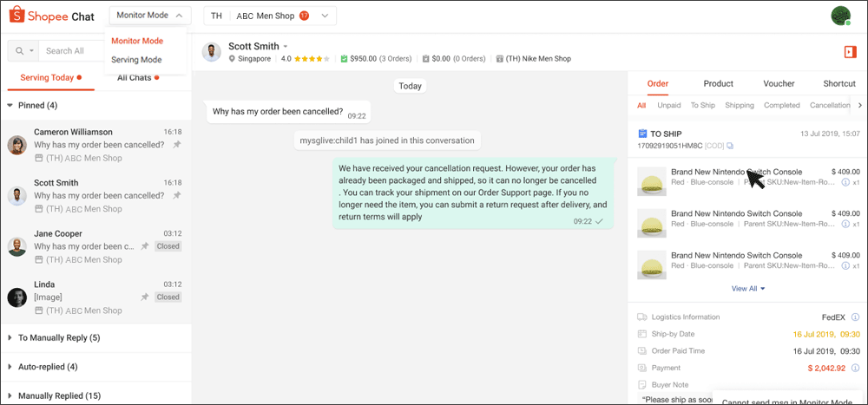Image resolution: width=868 pixels, height=405 pixels.
Task: Click the Buyer Note icon
Action: tap(642, 384)
